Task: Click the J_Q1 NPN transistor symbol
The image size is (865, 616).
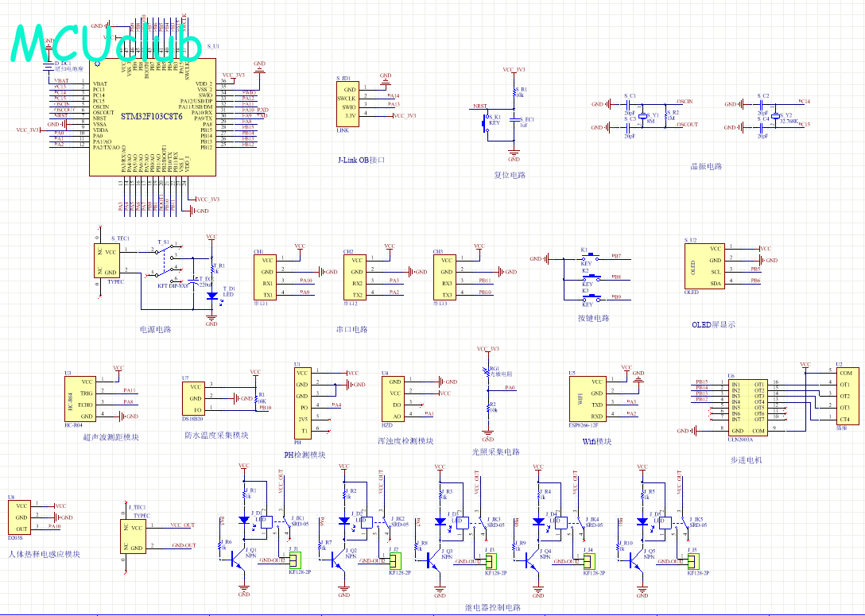Action: [236, 560]
